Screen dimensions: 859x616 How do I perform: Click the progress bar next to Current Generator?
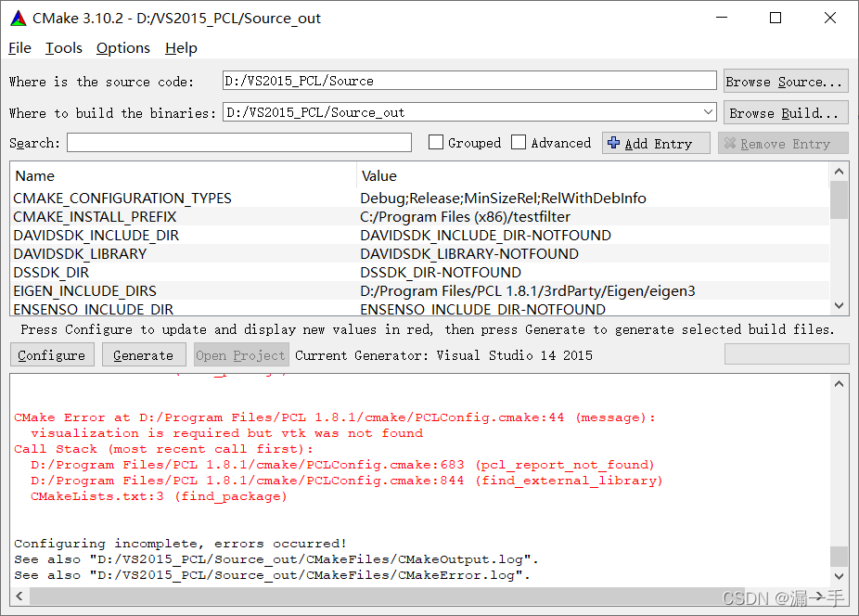[787, 354]
